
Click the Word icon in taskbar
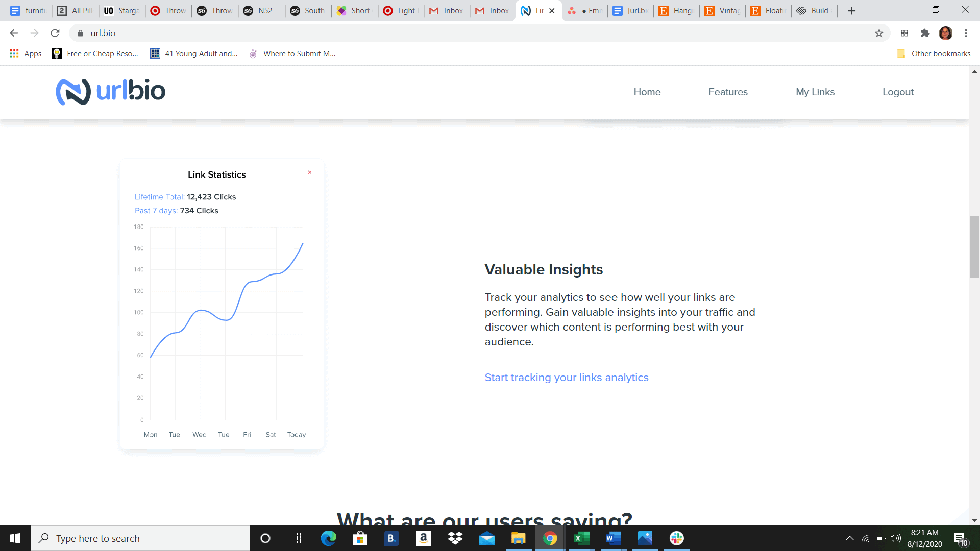(613, 538)
